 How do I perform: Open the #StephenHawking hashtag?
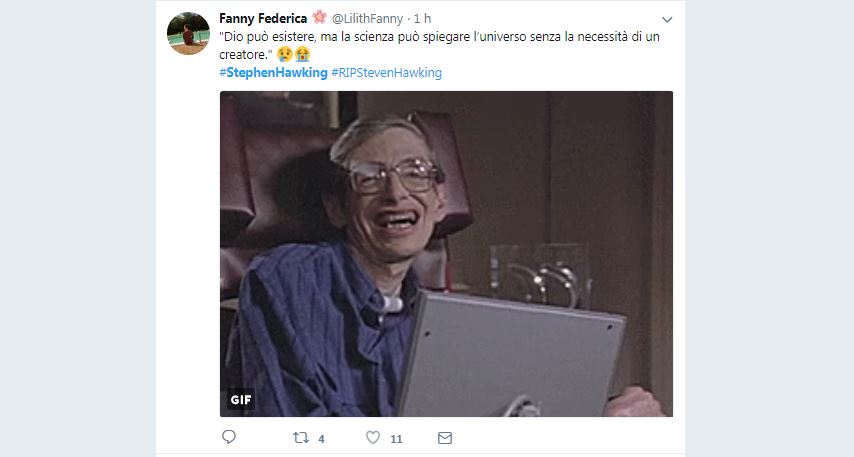[273, 72]
